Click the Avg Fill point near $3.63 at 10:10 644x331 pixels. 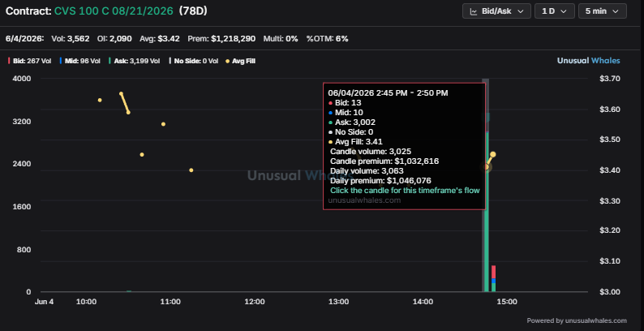pos(100,100)
